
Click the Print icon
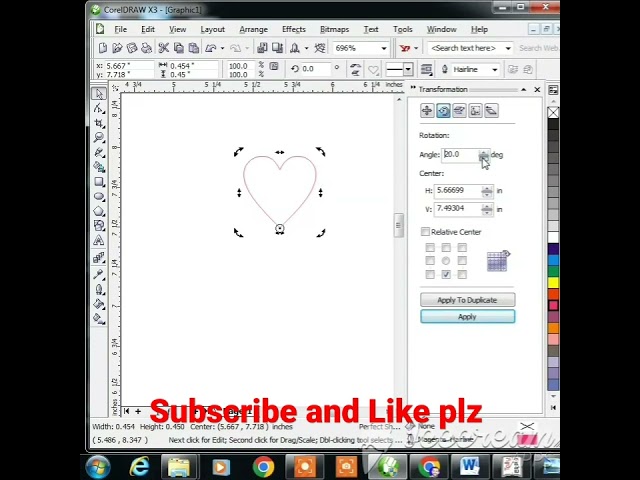point(146,48)
